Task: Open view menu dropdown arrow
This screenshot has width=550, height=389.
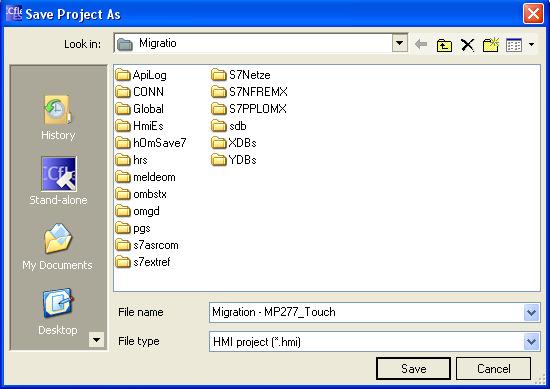Action: tap(531, 45)
